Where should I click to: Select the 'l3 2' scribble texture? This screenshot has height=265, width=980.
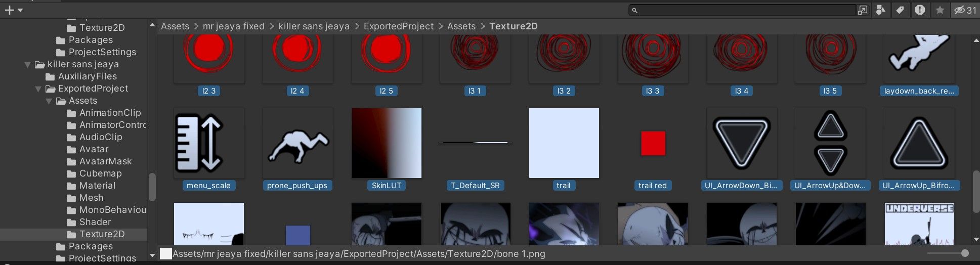coord(564,58)
